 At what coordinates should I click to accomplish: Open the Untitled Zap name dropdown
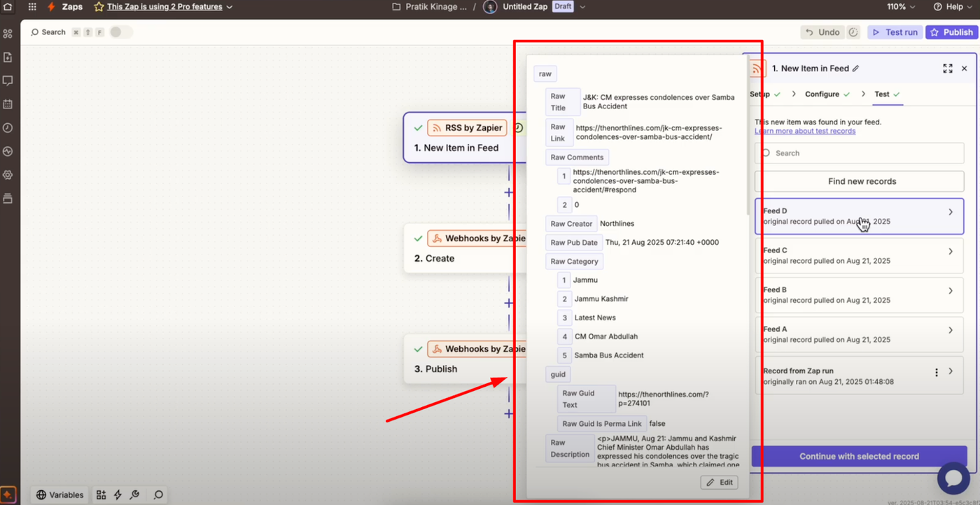pyautogui.click(x=582, y=7)
